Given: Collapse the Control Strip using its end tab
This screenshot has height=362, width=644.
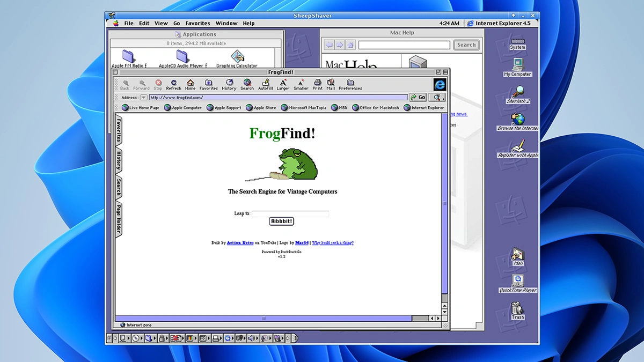Looking at the screenshot, I should click(x=294, y=338).
